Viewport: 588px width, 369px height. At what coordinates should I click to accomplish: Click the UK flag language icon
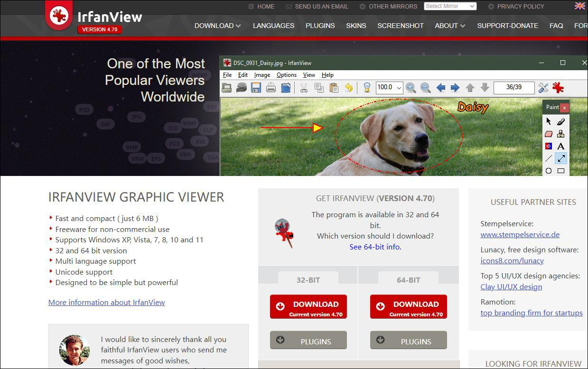pos(579,6)
